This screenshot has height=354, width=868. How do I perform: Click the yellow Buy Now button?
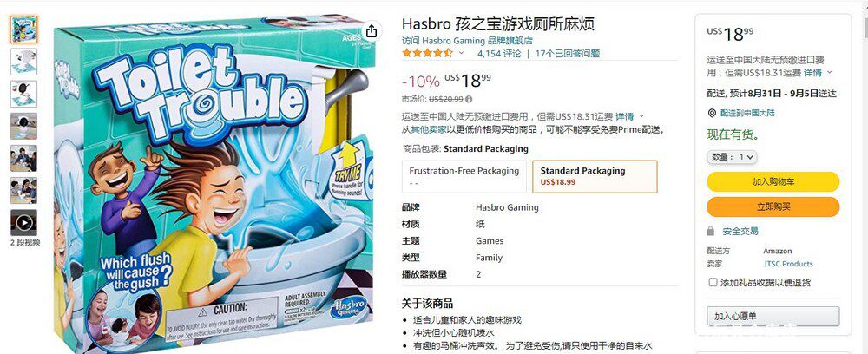[x=773, y=206]
